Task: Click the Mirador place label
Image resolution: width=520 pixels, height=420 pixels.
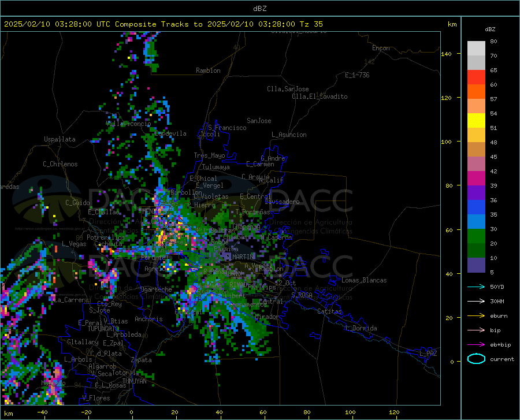Action: [x=266, y=317]
